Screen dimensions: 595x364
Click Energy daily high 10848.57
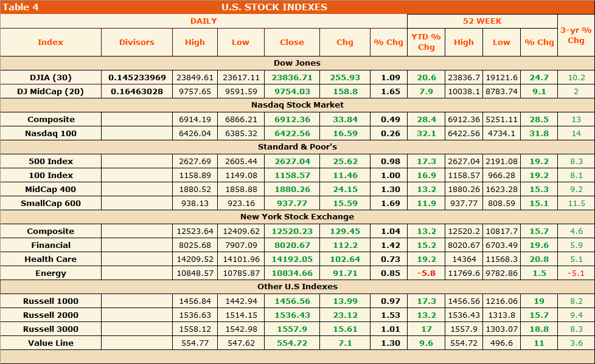pos(195,273)
